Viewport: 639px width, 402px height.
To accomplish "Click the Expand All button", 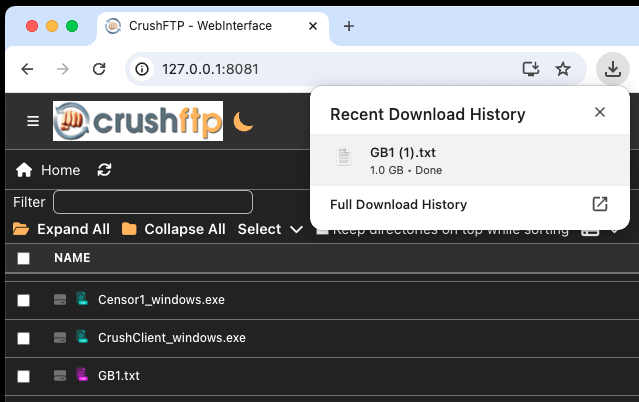I will coord(61,229).
